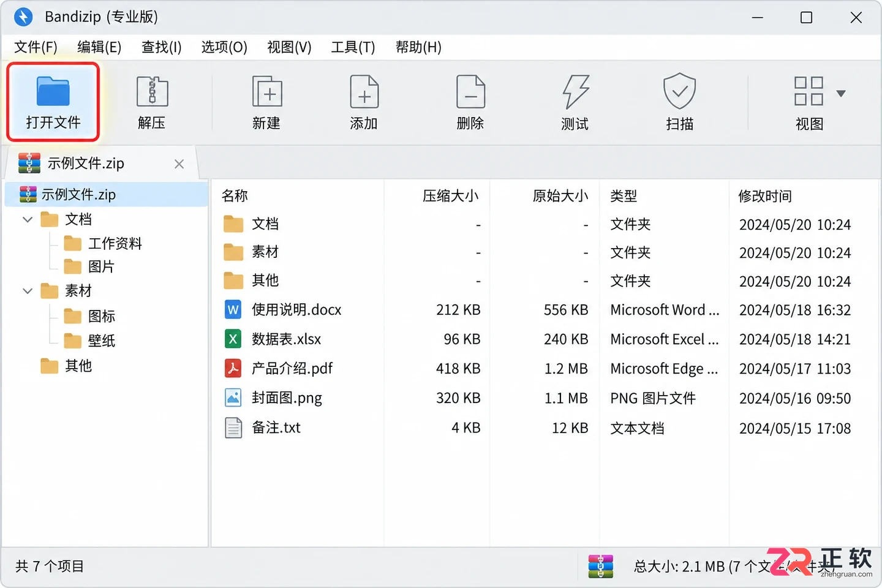
Task: Open the 视图 dropdown arrow
Action: coord(841,94)
